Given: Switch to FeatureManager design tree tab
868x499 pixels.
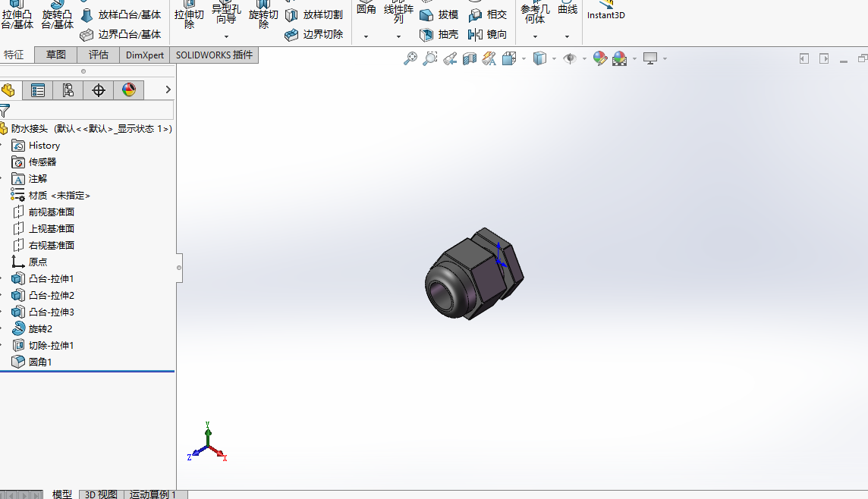Looking at the screenshot, I should [x=8, y=90].
